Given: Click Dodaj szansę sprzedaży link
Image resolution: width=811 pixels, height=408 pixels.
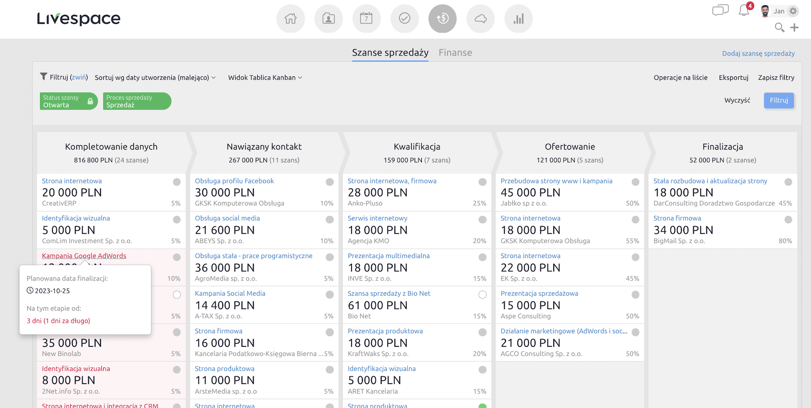Looking at the screenshot, I should pyautogui.click(x=758, y=53).
